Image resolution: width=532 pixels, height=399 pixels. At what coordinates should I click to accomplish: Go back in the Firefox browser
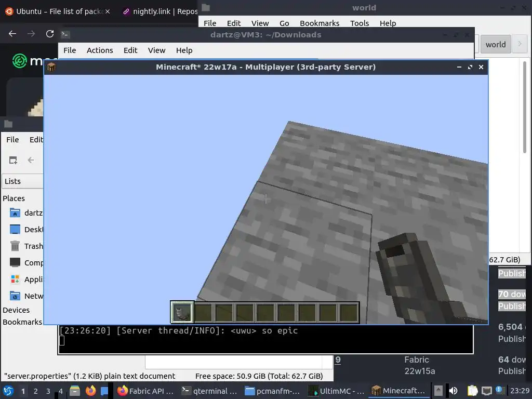click(12, 34)
